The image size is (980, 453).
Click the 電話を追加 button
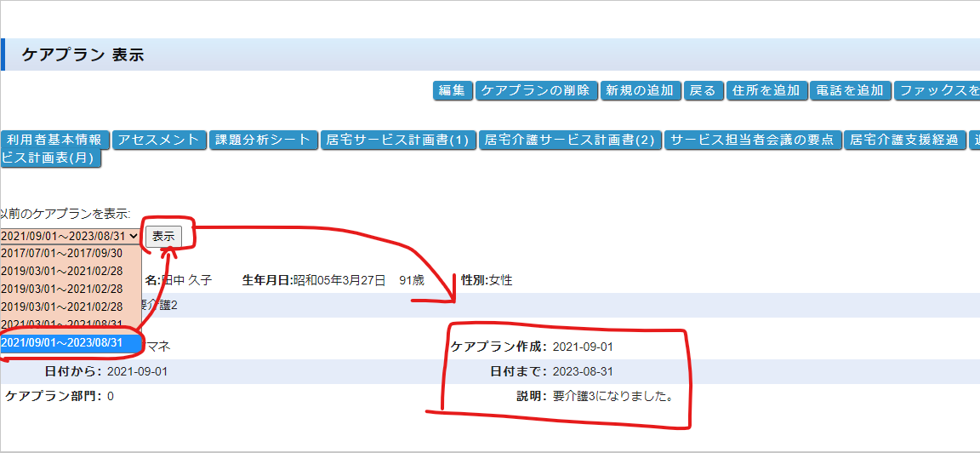coord(850,90)
